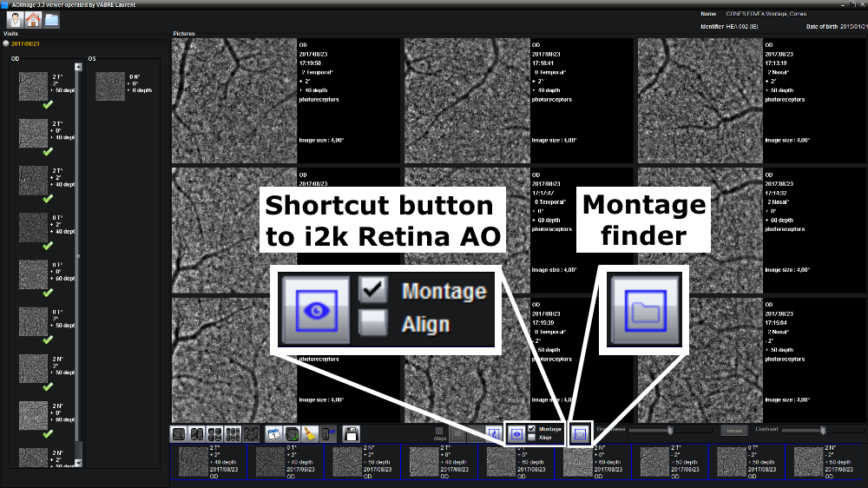
Task: Switch to four-image grid layout
Action: (214, 434)
